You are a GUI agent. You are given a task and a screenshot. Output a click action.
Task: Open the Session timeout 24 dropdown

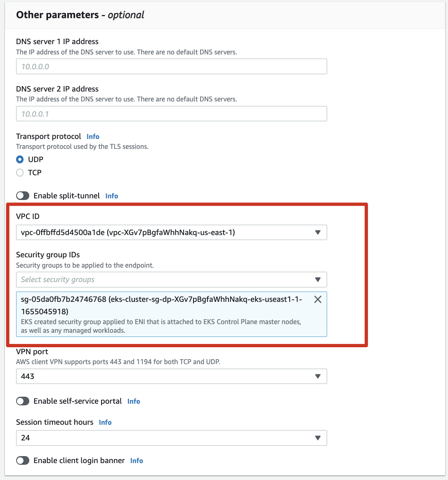coord(172,438)
